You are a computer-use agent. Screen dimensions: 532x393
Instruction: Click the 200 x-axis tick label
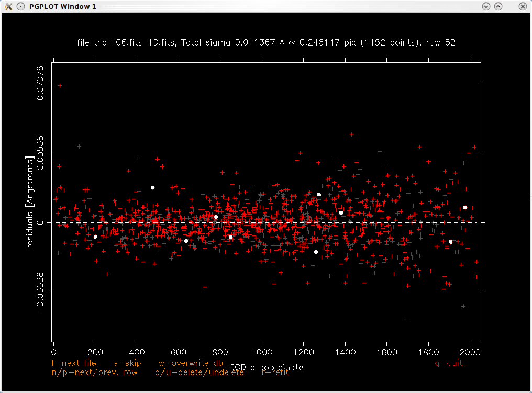tap(95, 352)
